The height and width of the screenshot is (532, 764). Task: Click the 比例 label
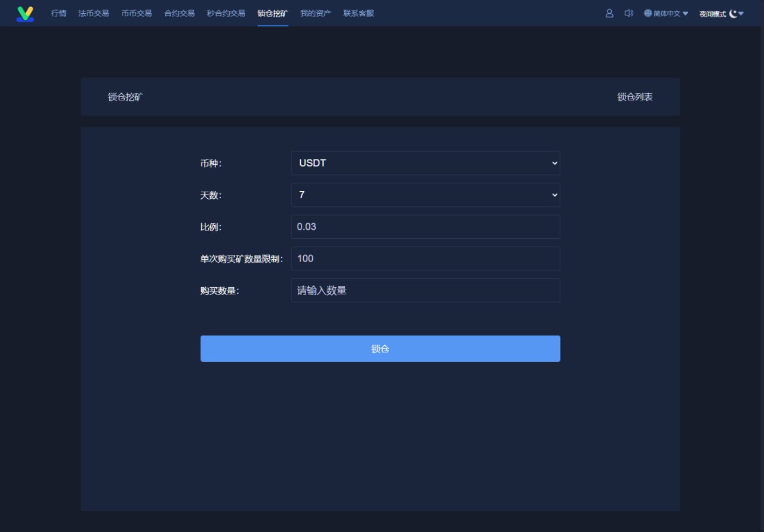coord(211,227)
